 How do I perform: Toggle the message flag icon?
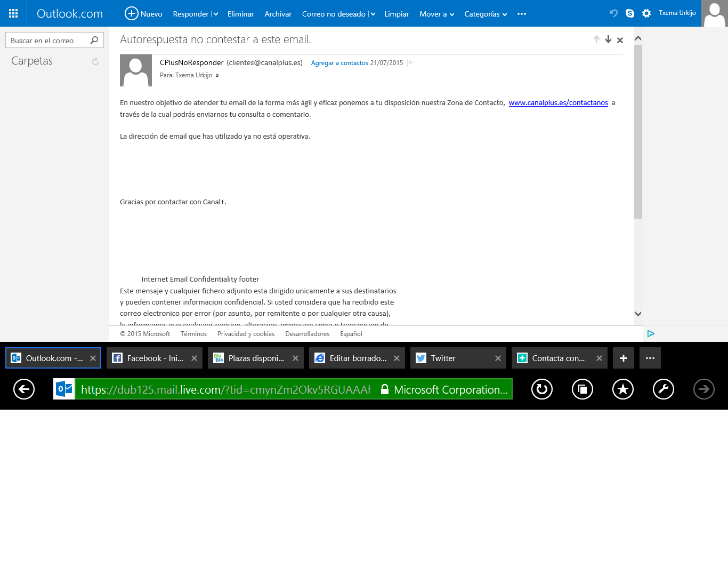410,63
